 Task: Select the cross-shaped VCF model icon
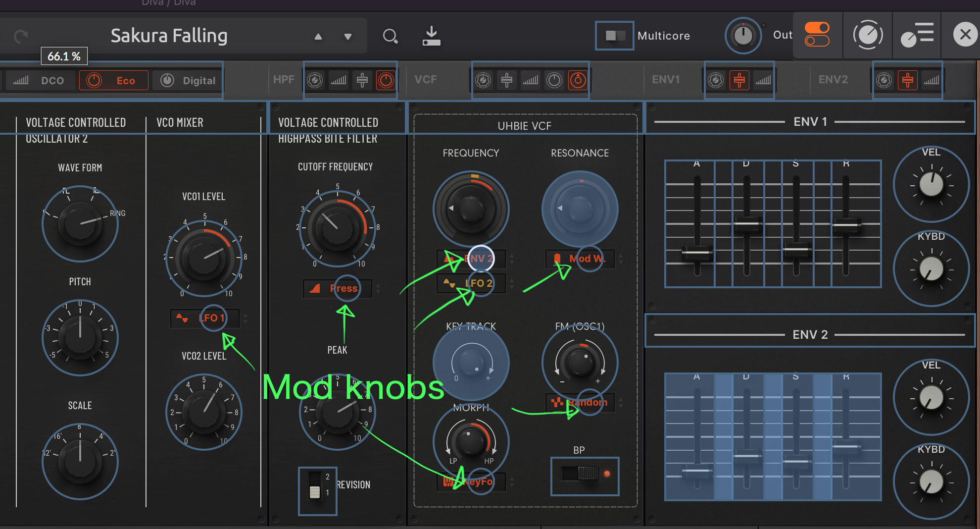pos(507,80)
